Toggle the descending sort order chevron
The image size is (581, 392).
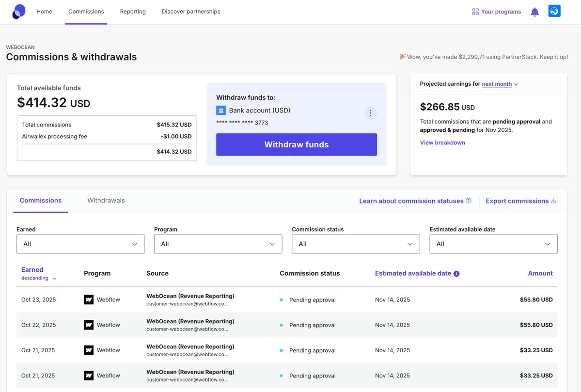54,279
